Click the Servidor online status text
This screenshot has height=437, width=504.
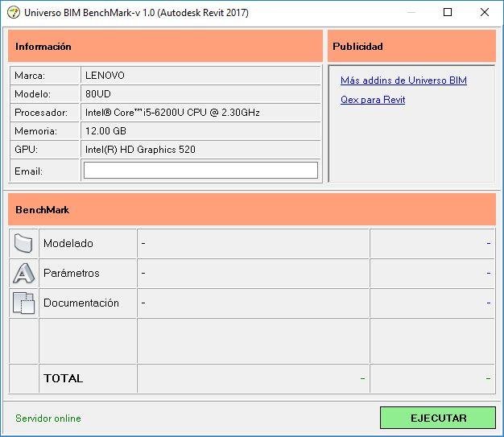click(48, 418)
